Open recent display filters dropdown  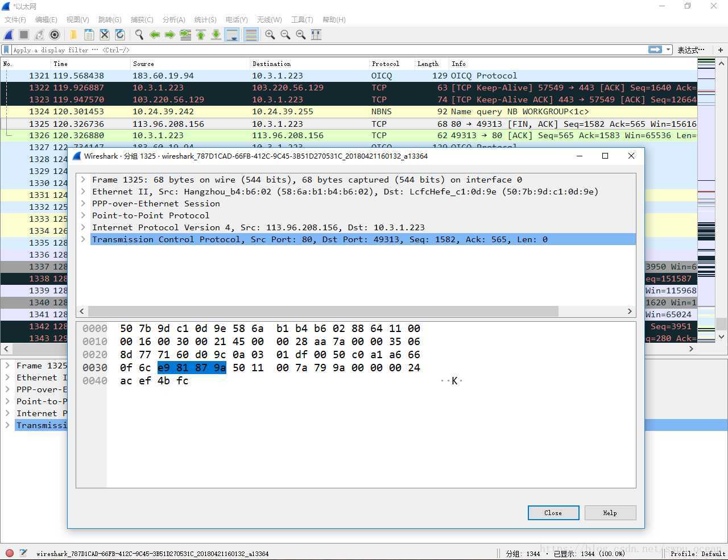pos(668,50)
